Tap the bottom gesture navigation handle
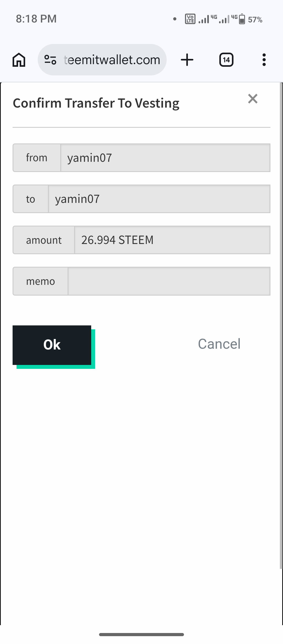This screenshot has height=644, width=283. pos(141,634)
